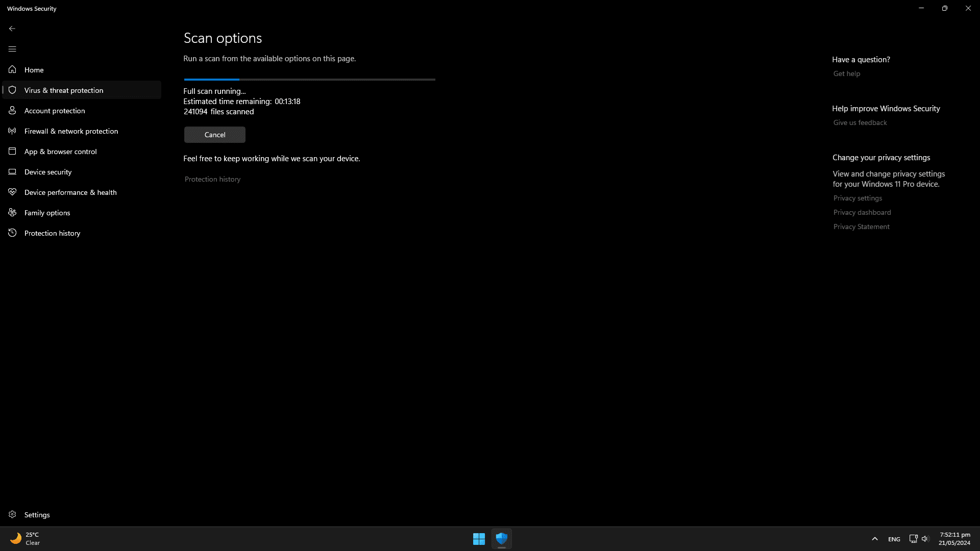Open Privacy Statement link
The height and width of the screenshot is (551, 980).
861,227
